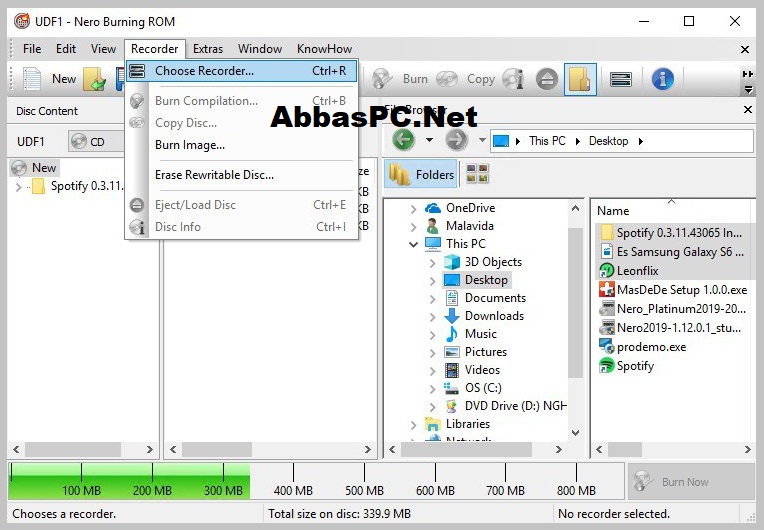764x530 pixels.
Task: Click the Copy disc toolbar icon
Action: [x=447, y=79]
